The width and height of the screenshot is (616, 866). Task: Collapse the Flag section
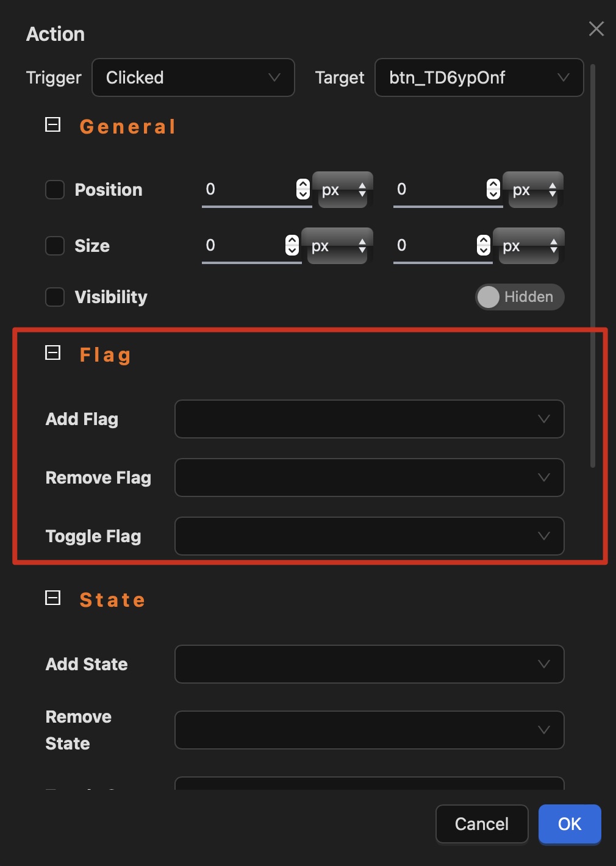pos(53,352)
